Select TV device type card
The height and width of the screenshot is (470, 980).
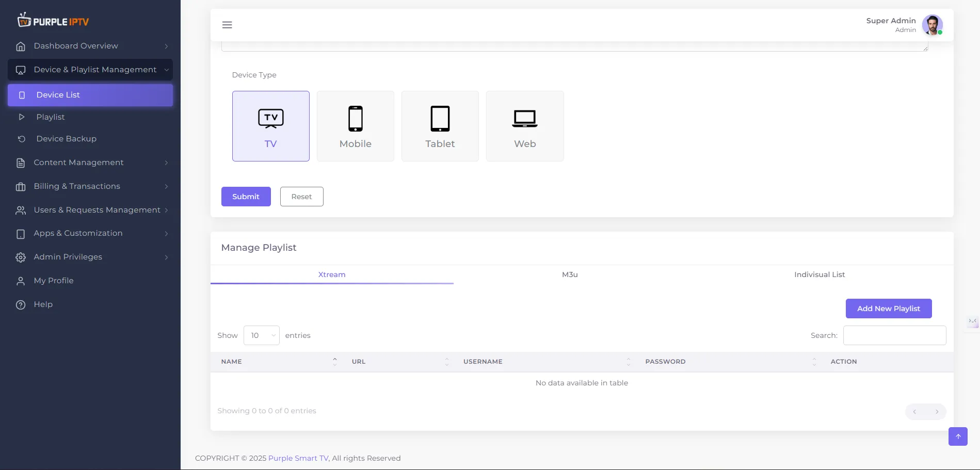[x=271, y=126]
